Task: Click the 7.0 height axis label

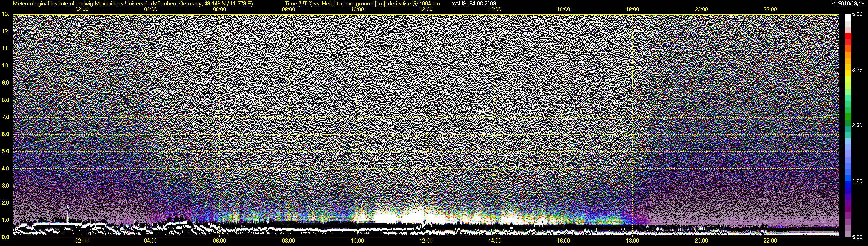Action: click(5, 117)
